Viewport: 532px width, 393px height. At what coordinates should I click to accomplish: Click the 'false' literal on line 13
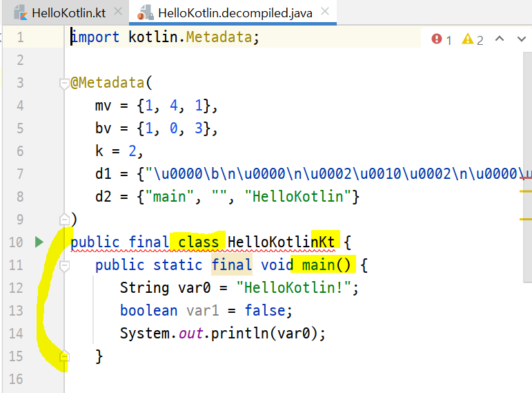pyautogui.click(x=265, y=310)
